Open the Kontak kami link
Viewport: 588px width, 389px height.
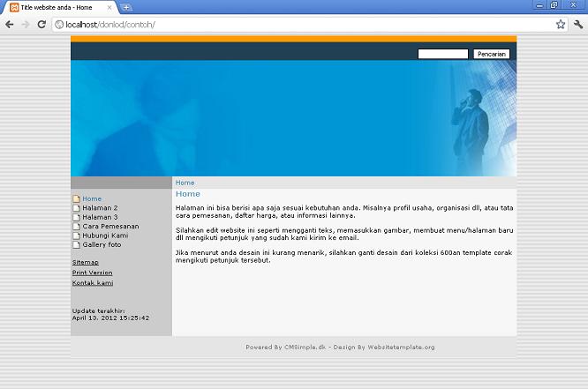[93, 282]
